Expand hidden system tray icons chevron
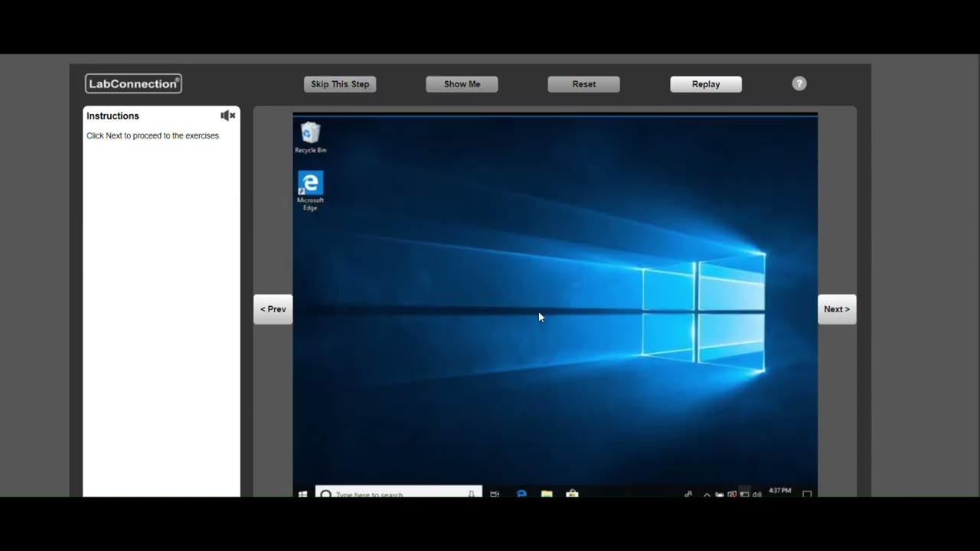The width and height of the screenshot is (980, 551). coord(706,494)
